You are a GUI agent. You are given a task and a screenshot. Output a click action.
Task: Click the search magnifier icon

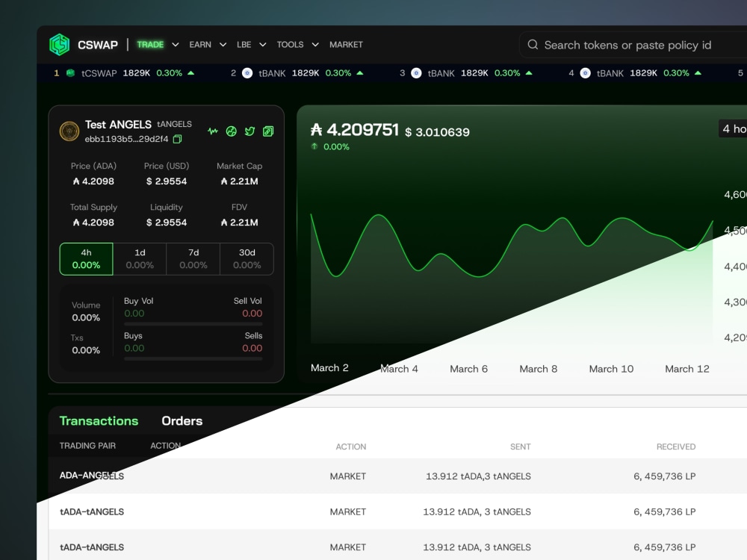pos(533,45)
